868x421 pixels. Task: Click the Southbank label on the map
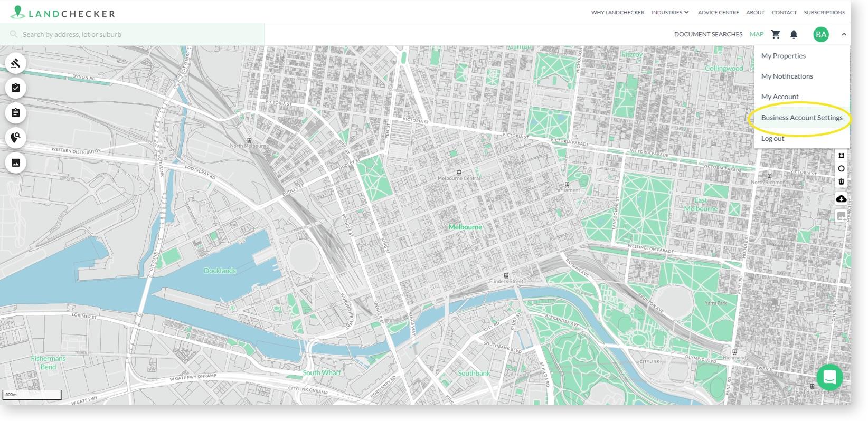pos(474,373)
